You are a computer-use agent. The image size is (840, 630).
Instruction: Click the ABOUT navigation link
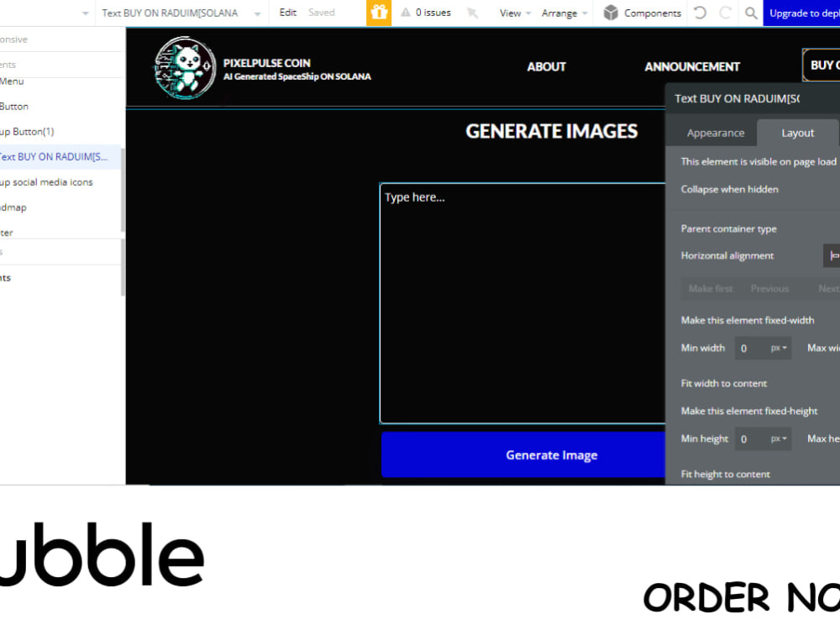546,67
